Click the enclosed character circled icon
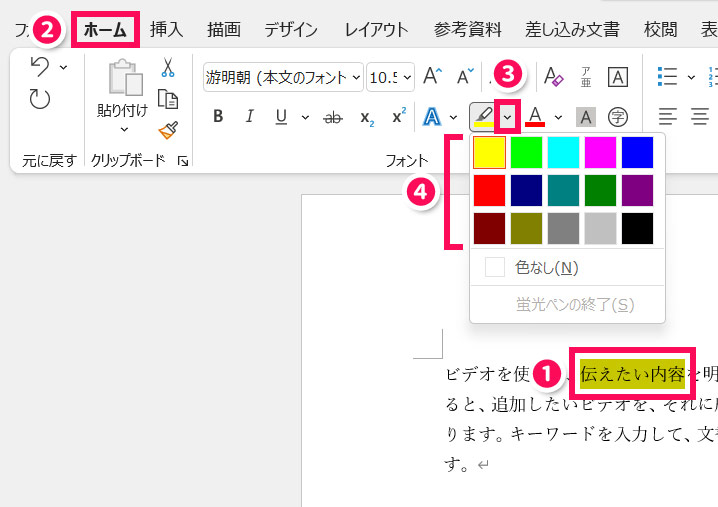Viewport: 718px width, 507px height. click(x=618, y=117)
